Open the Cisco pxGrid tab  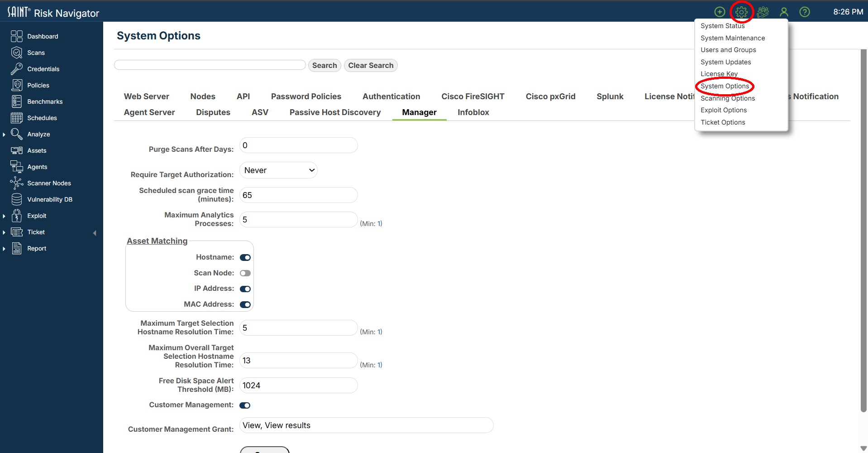point(550,96)
